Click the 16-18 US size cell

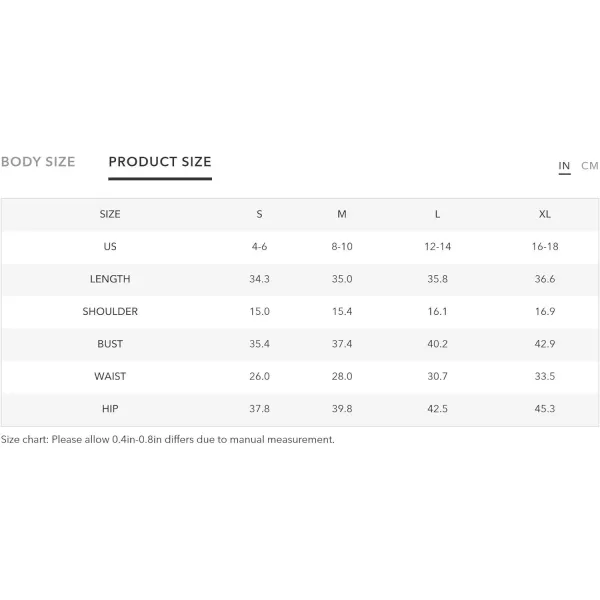click(545, 246)
